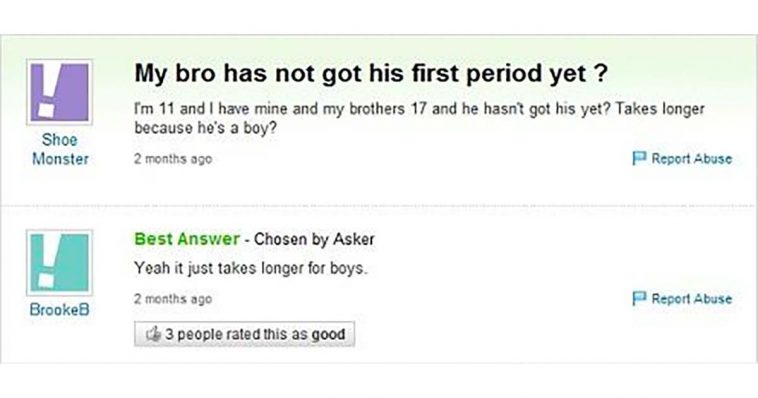Click answer text 'Yeah it just takes longer'

click(x=251, y=268)
